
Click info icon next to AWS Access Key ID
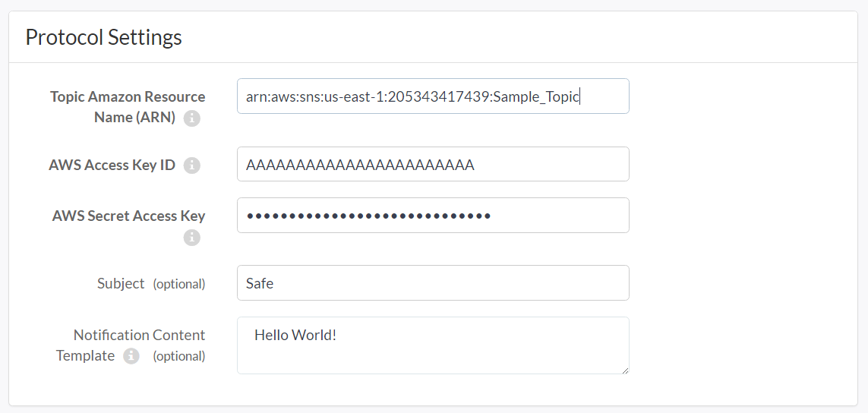tap(192, 166)
